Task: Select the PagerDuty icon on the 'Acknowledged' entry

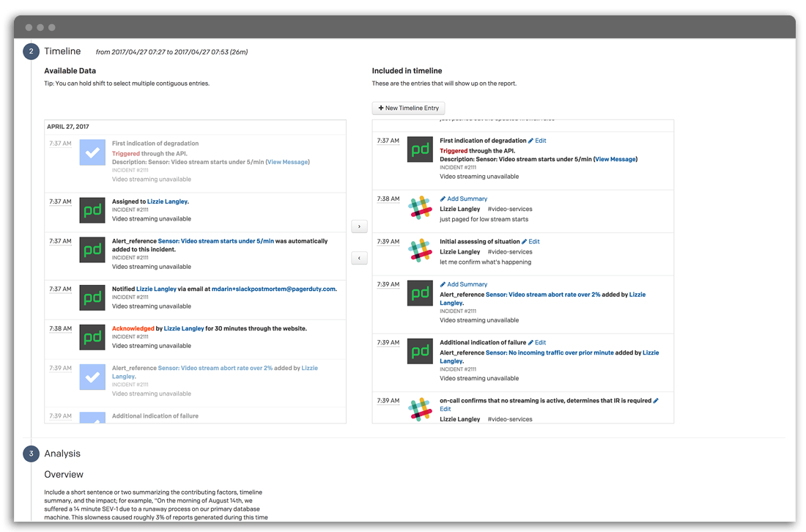Action: coord(92,337)
